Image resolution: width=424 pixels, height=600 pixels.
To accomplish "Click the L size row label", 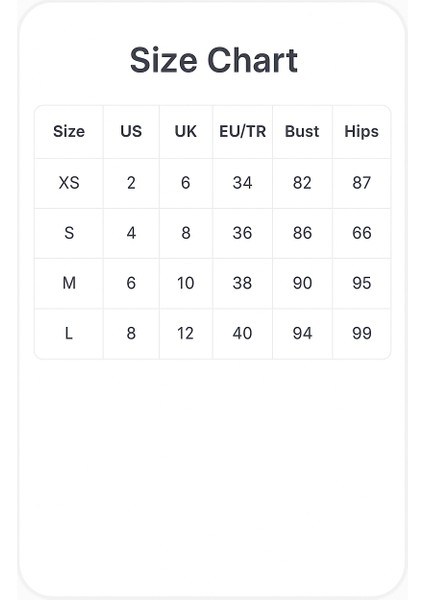I will pos(69,333).
